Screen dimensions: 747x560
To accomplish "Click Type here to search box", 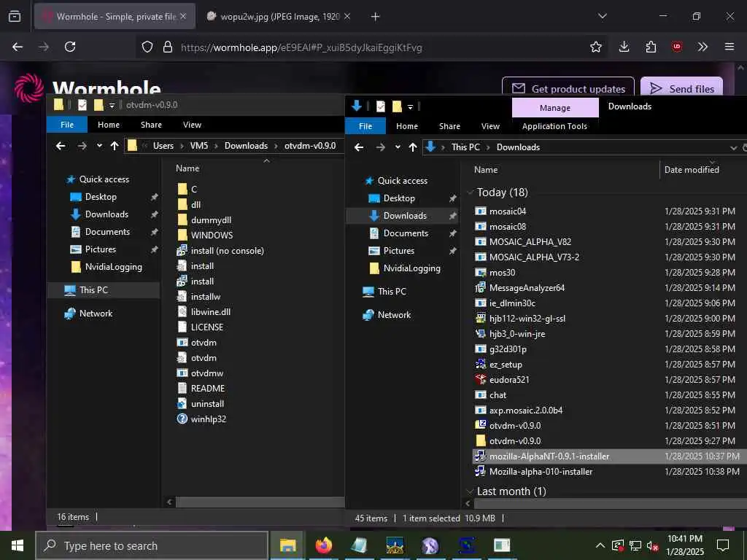I will [152, 545].
